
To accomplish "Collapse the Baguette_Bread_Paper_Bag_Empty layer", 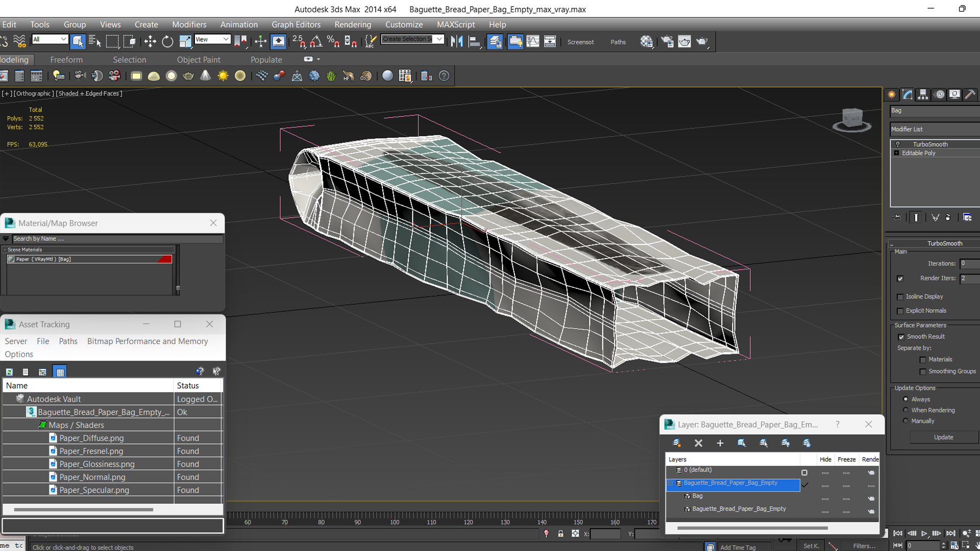I will point(671,483).
